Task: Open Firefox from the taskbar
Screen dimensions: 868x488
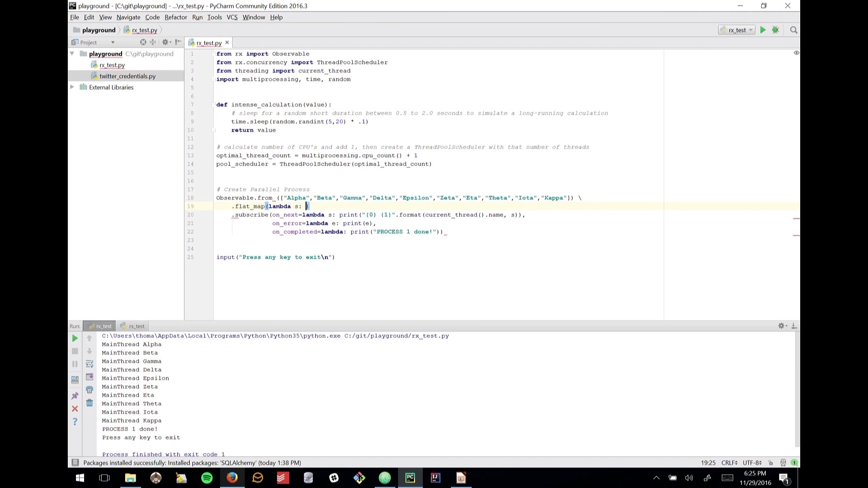Action: (232, 478)
